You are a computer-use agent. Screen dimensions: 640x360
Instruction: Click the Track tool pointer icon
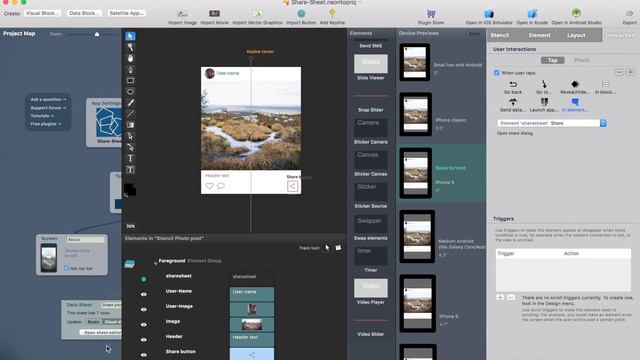point(327,248)
